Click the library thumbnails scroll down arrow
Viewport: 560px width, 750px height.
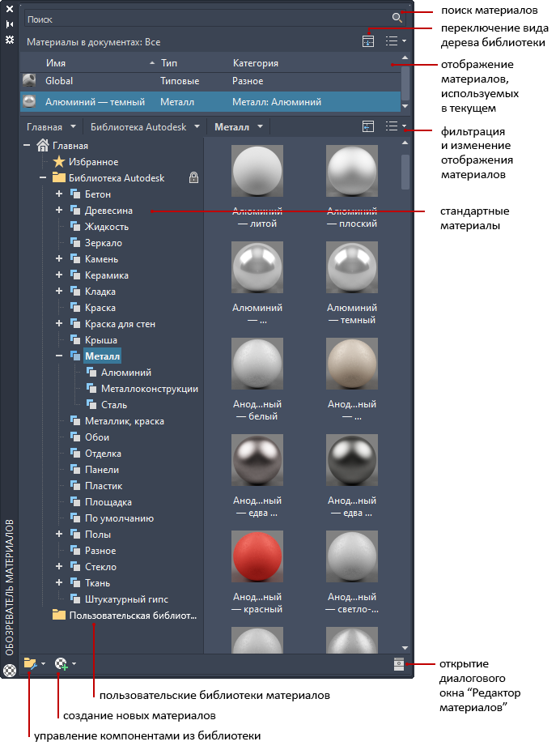tap(405, 648)
